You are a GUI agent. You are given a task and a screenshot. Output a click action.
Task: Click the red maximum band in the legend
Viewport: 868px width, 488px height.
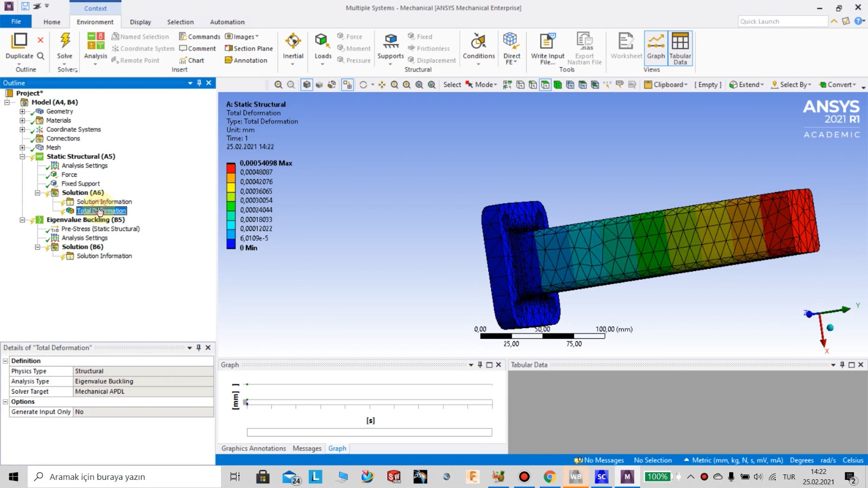(231, 167)
